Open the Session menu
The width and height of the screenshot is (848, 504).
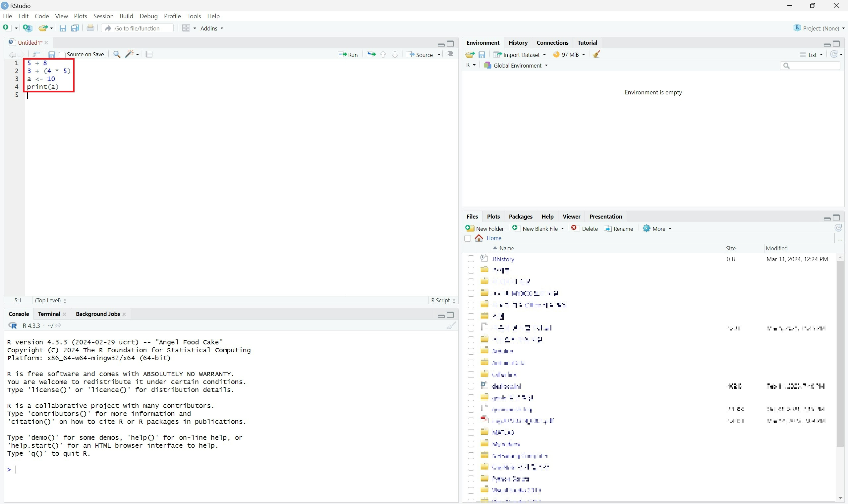(x=103, y=16)
